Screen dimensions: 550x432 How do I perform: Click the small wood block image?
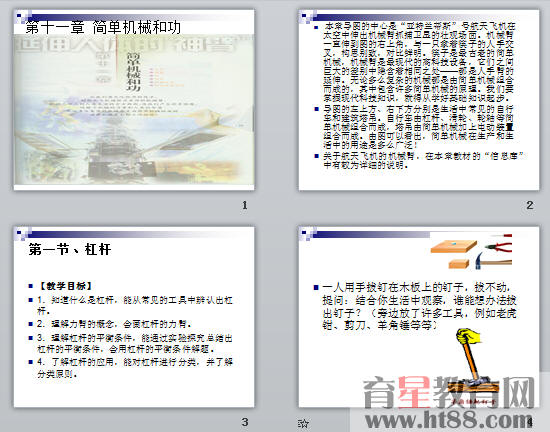tap(459, 264)
